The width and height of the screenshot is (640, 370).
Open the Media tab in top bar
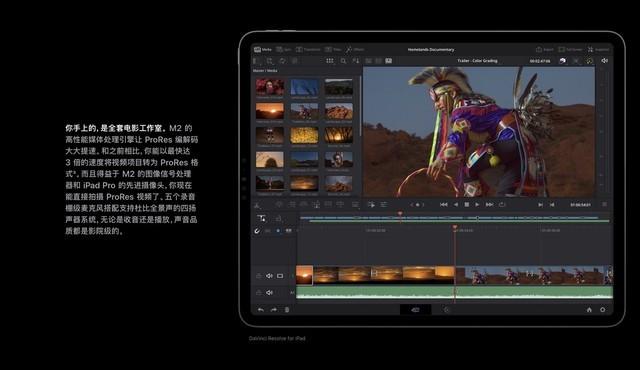pyautogui.click(x=263, y=49)
